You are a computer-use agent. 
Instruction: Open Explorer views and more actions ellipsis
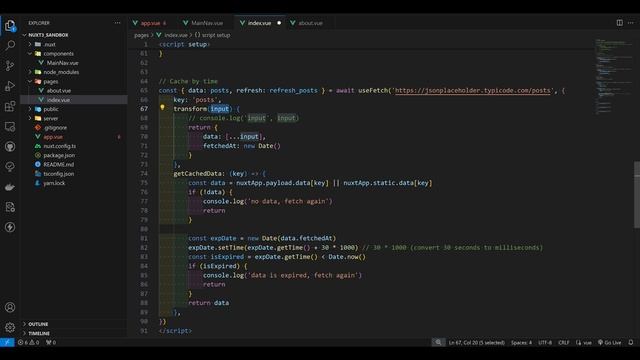point(118,23)
